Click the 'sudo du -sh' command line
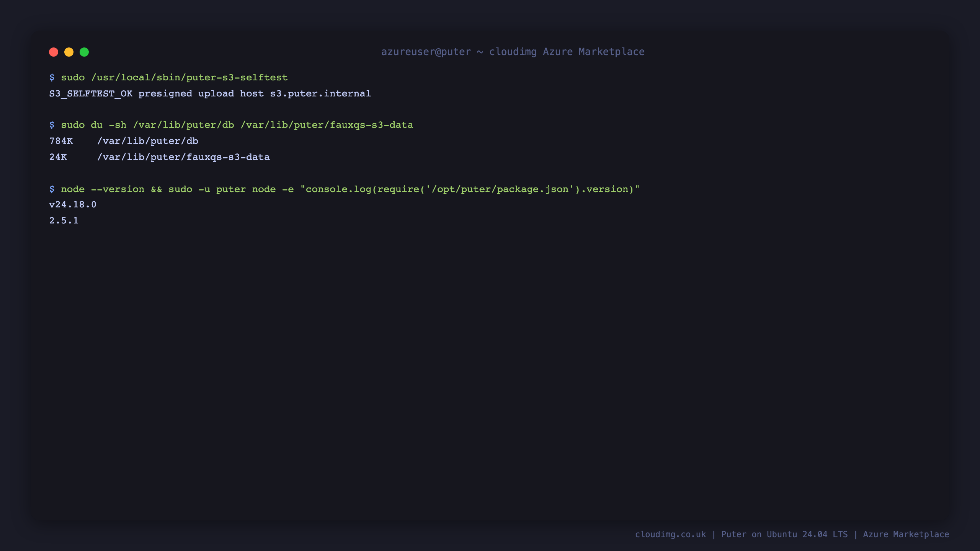This screenshot has height=551, width=980. [x=231, y=125]
